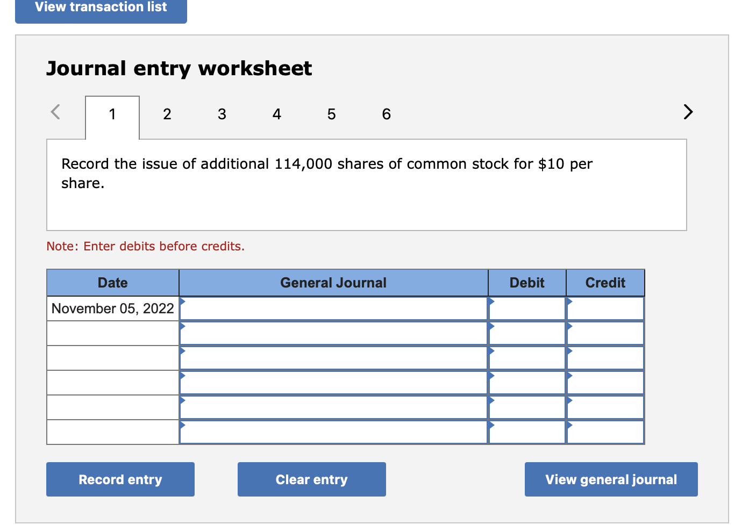756x532 pixels.
Task: Click Debit field in fourth row
Action: (527, 383)
